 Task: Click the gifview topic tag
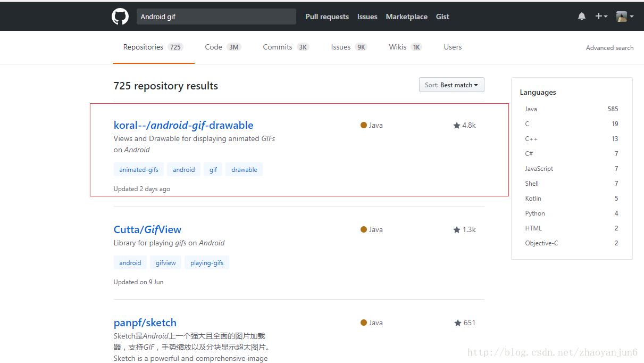pyautogui.click(x=166, y=263)
